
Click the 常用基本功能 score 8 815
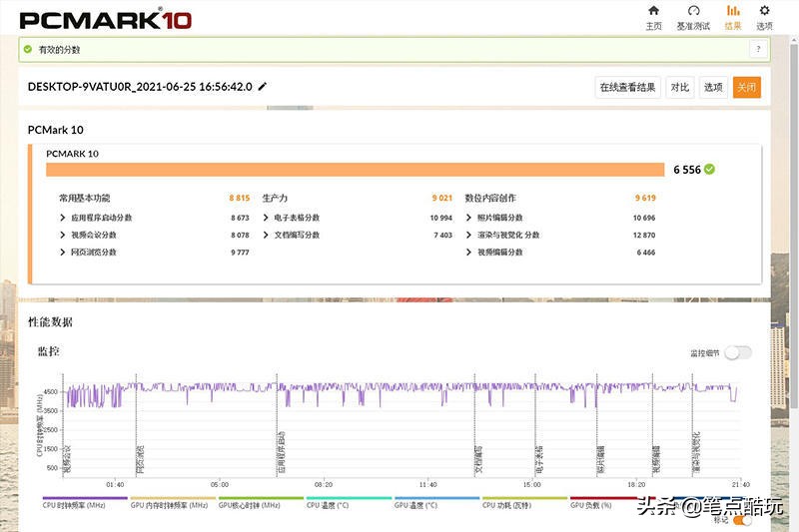(240, 198)
